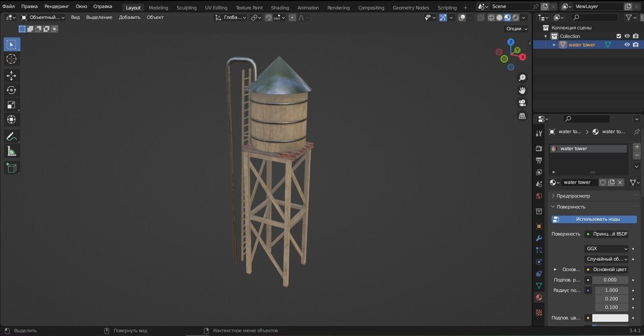Toggle X-ray mode

pos(481,18)
